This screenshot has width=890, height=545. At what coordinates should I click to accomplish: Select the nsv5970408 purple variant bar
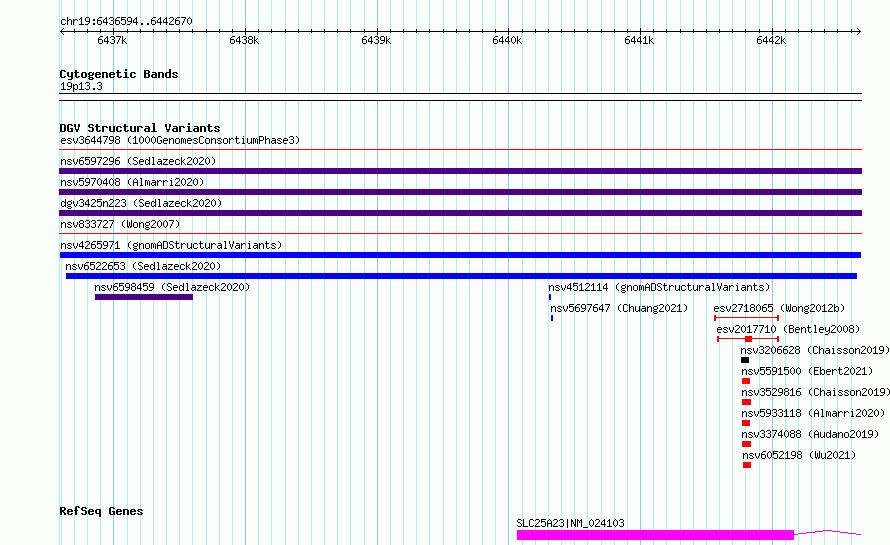pos(460,192)
